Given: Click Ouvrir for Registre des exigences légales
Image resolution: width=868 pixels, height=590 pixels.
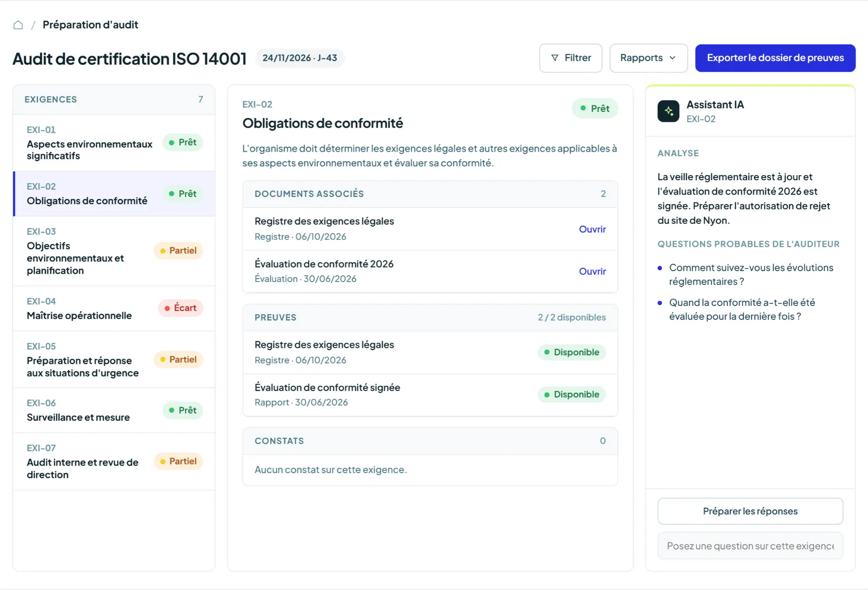Looking at the screenshot, I should click(x=592, y=229).
